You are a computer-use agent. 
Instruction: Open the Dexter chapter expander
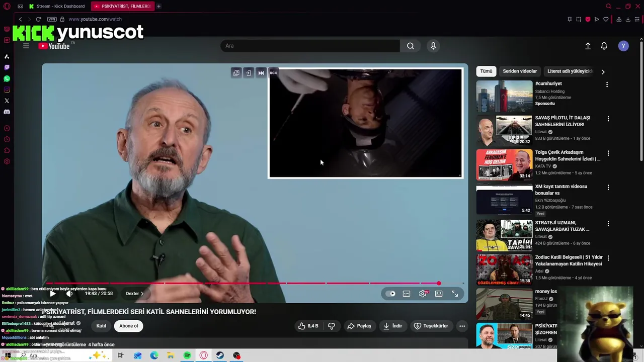(x=135, y=294)
